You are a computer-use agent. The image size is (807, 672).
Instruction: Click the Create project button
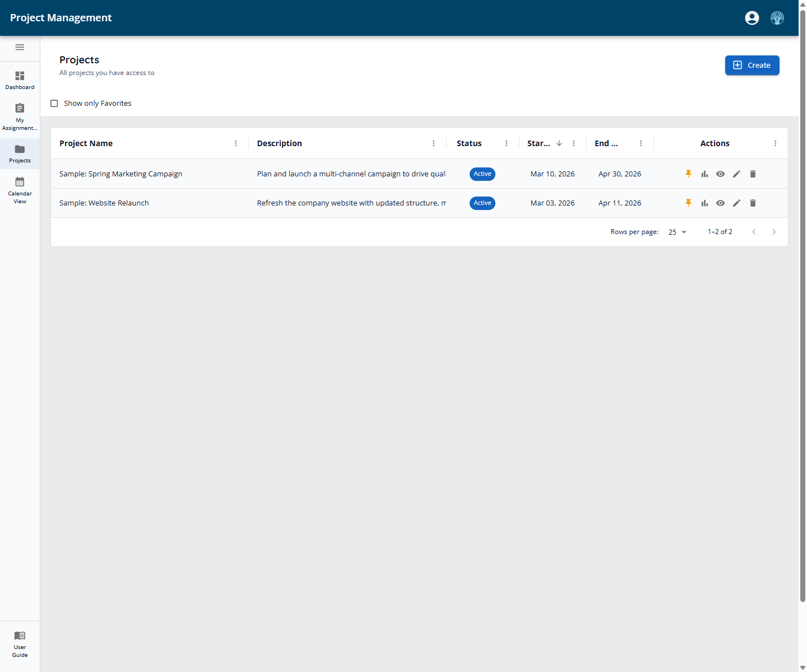pyautogui.click(x=752, y=65)
